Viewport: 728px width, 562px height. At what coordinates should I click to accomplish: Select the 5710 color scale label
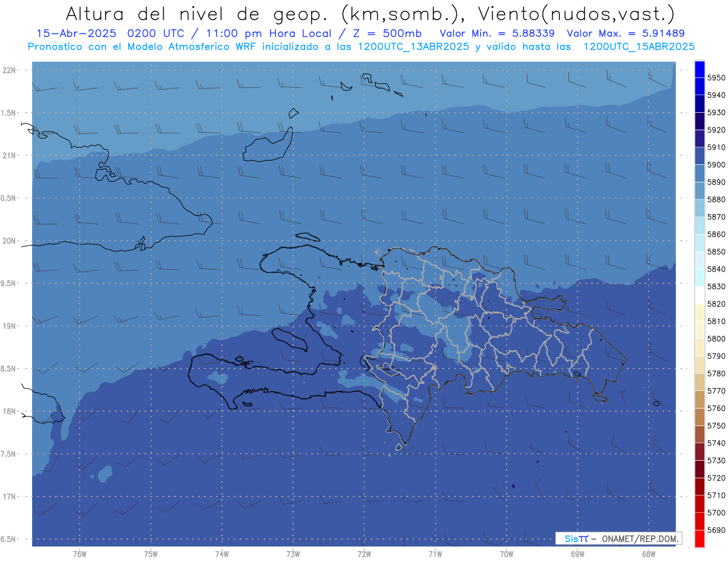point(716,495)
